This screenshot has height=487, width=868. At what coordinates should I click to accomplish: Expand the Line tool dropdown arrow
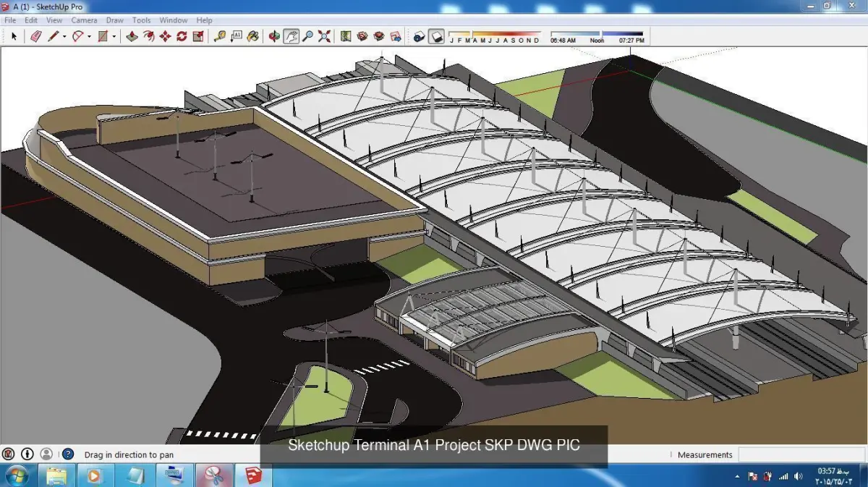64,36
